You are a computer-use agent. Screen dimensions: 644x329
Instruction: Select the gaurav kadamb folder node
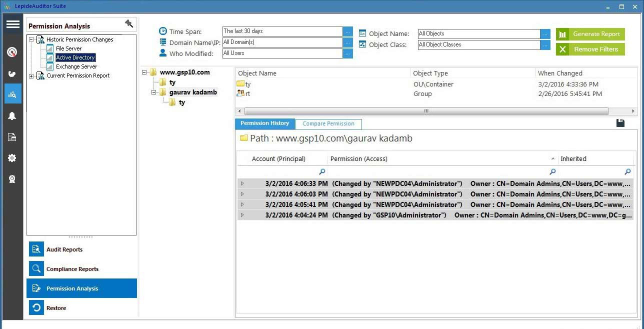pyautogui.click(x=193, y=92)
